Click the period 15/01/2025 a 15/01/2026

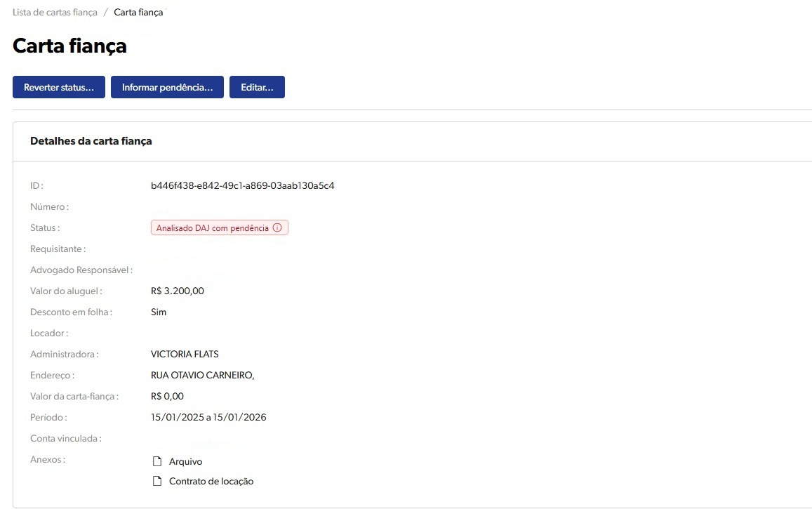pos(208,417)
